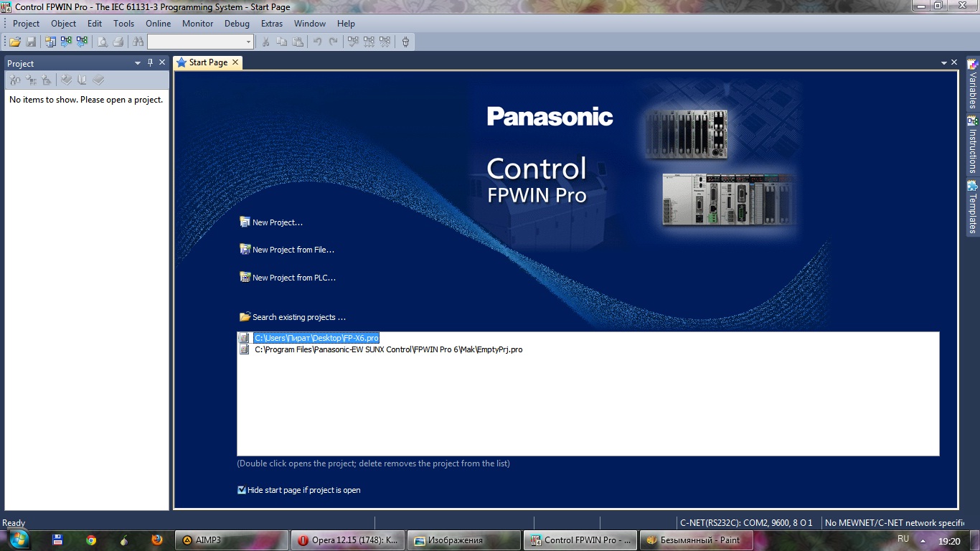Screen dimensions: 980x551
Task: Click the search text field in toolbar
Action: pyautogui.click(x=196, y=42)
